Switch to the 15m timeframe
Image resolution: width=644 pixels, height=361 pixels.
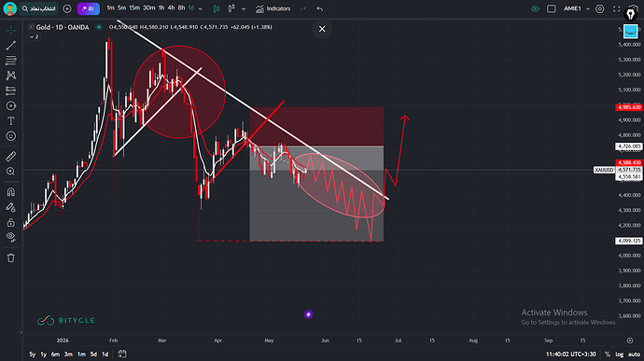click(x=134, y=7)
